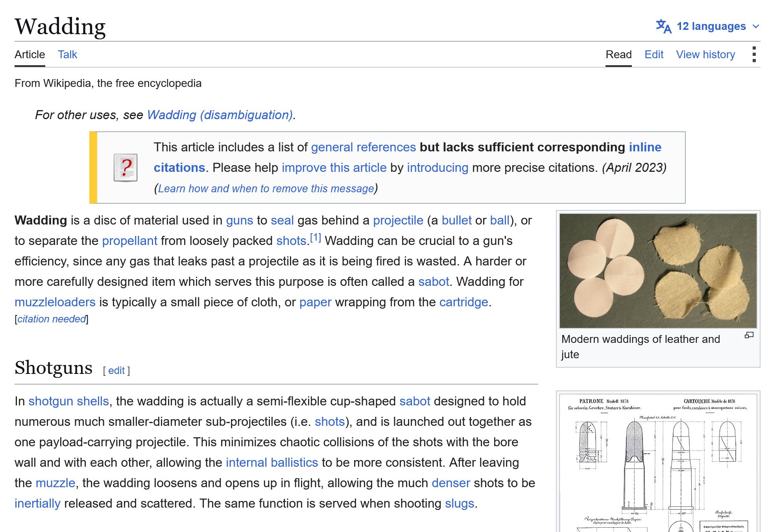Open the muzzle link
This screenshot has width=768, height=532.
(55, 483)
